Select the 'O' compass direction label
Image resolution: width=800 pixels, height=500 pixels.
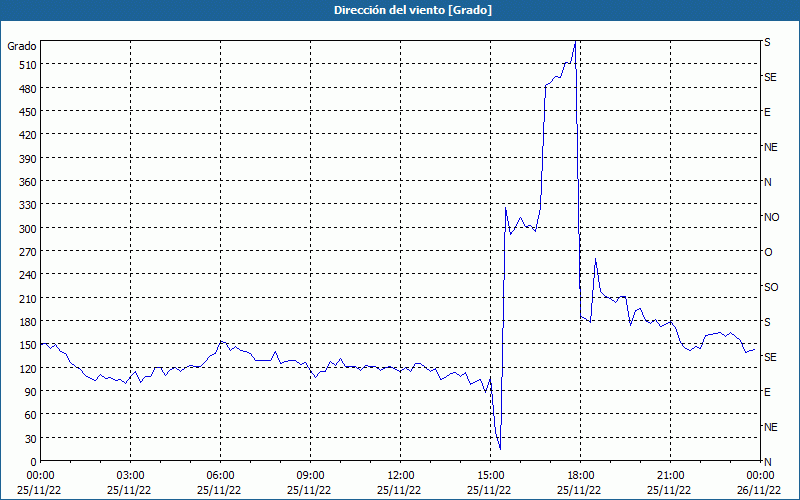pyautogui.click(x=768, y=252)
